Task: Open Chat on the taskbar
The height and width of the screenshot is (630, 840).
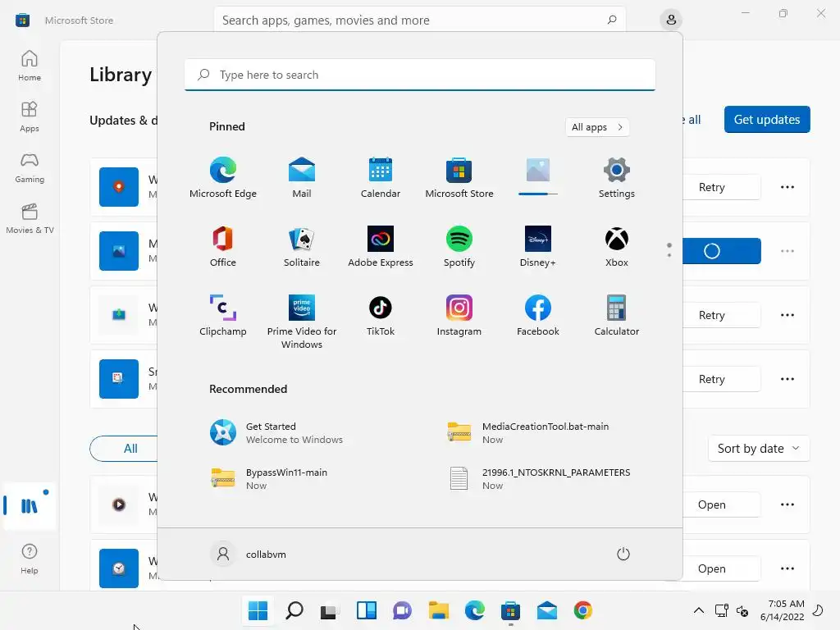Action: pyautogui.click(x=402, y=610)
